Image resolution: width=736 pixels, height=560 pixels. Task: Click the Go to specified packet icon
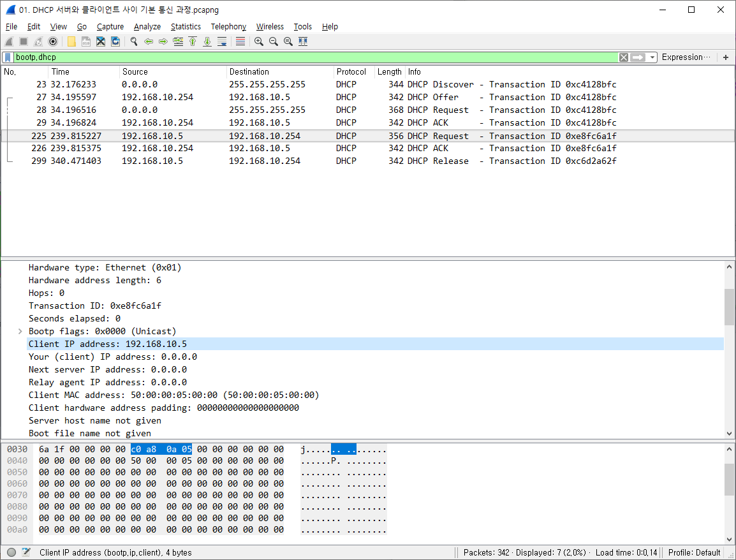pos(178,42)
